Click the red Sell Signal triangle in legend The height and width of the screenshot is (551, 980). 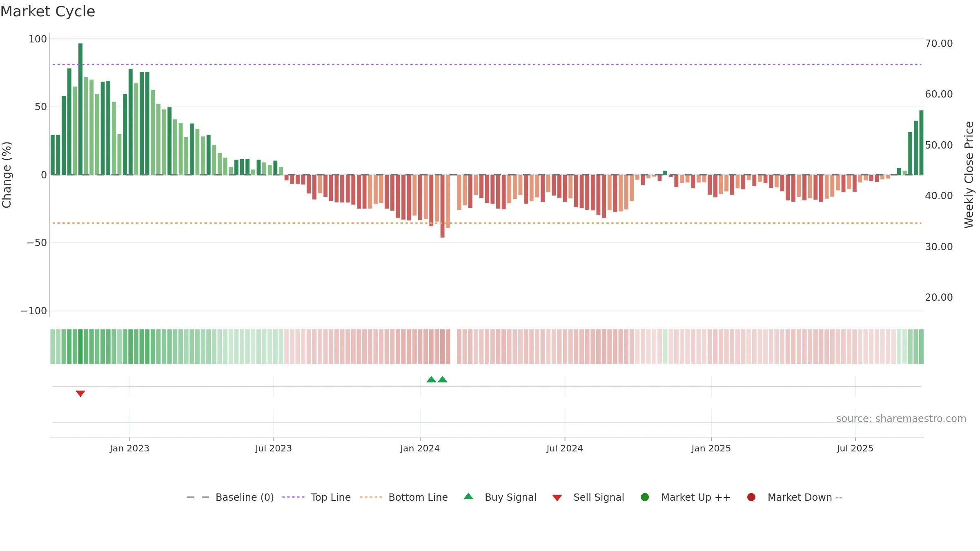(x=557, y=498)
